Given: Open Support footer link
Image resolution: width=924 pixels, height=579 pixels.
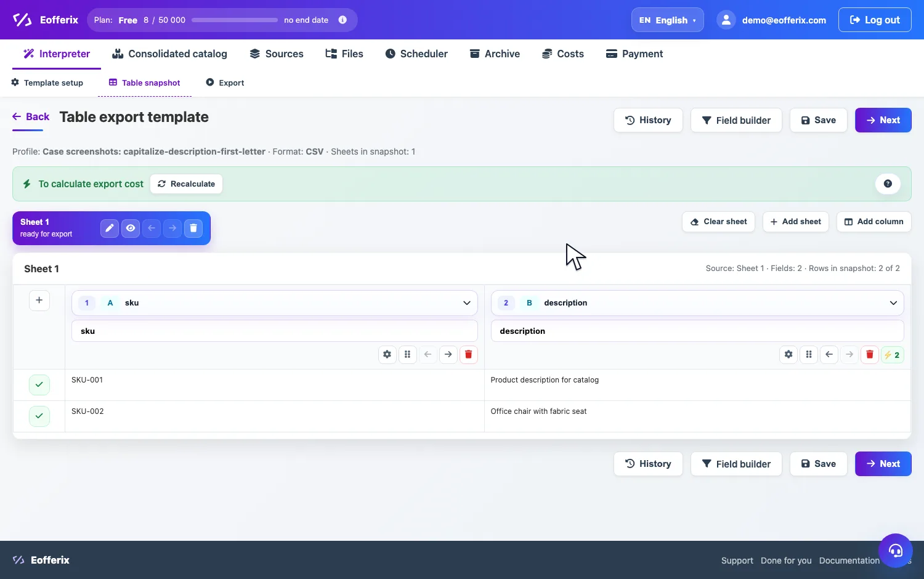Looking at the screenshot, I should [x=737, y=561].
